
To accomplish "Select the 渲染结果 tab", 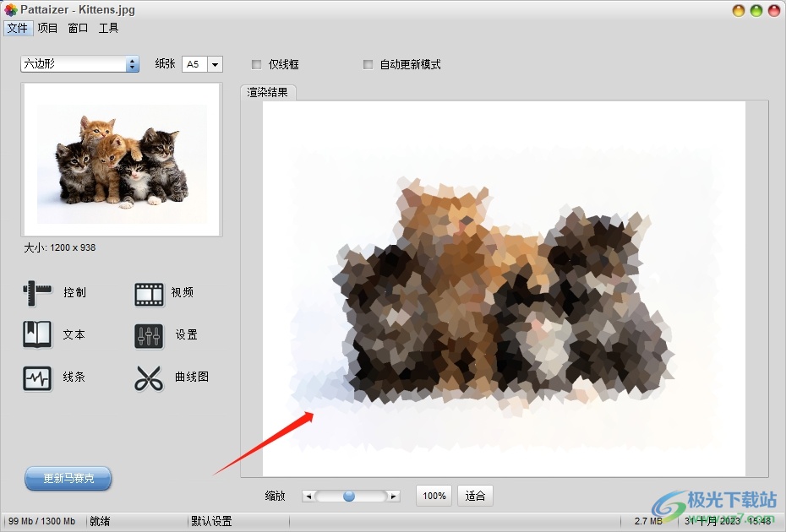I will tap(268, 92).
